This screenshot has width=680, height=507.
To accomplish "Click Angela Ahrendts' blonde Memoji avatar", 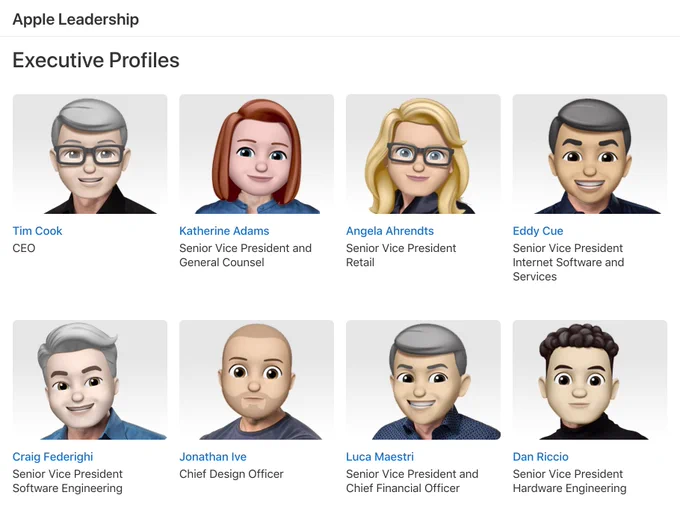I will coord(423,154).
